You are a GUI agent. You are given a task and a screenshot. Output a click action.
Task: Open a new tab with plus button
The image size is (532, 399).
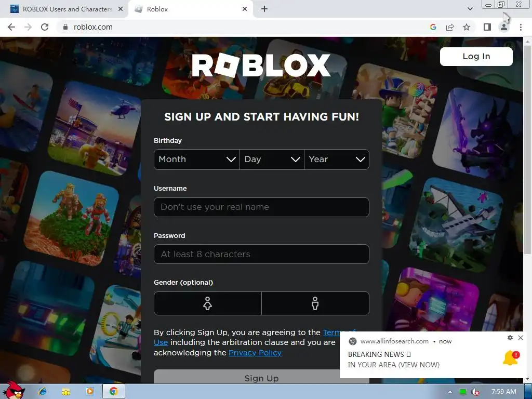click(264, 9)
